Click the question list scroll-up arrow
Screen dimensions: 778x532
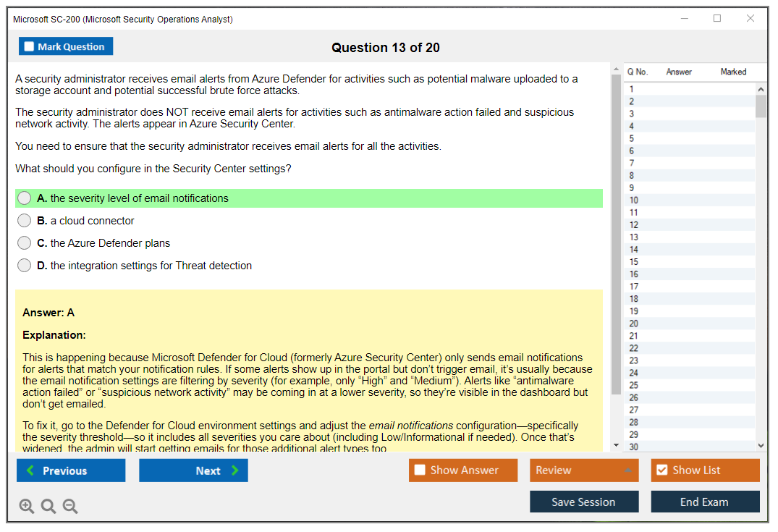tap(761, 89)
